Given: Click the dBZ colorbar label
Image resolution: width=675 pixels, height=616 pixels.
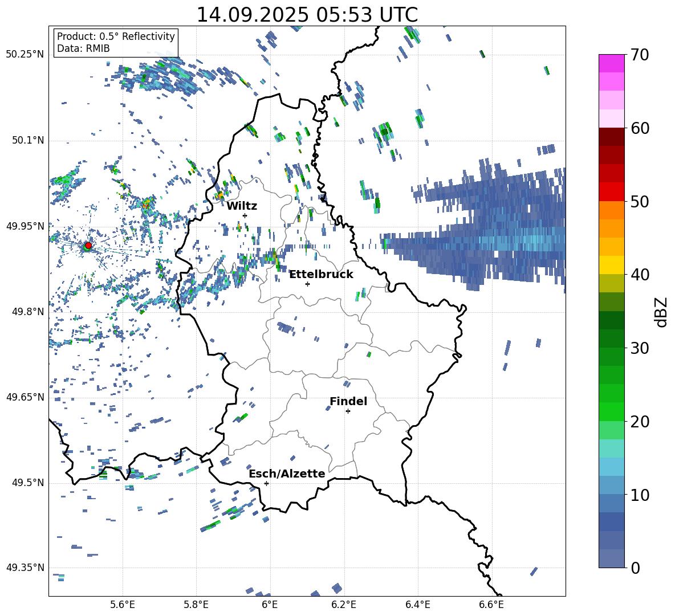Looking at the screenshot, I should coord(661,312).
